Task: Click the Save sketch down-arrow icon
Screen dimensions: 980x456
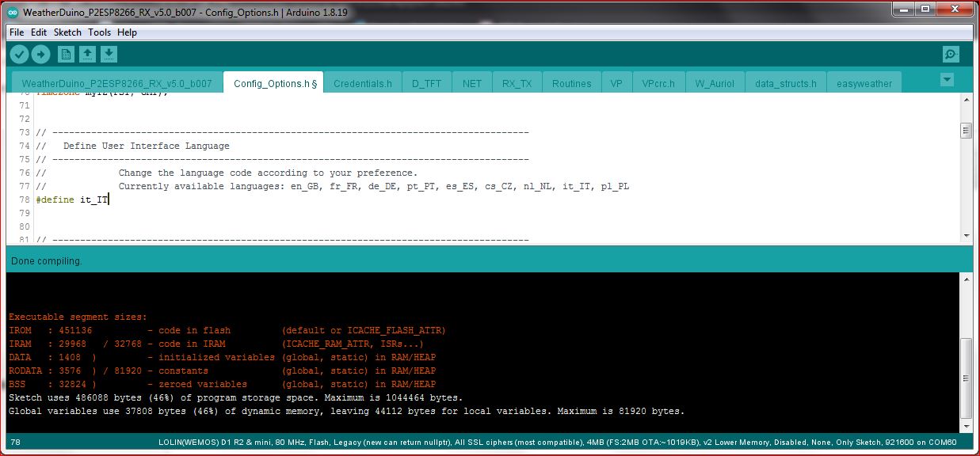Action: 109,55
